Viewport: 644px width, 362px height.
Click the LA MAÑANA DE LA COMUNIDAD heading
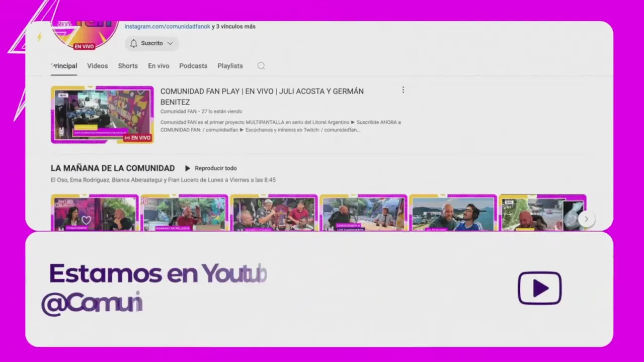coord(113,168)
